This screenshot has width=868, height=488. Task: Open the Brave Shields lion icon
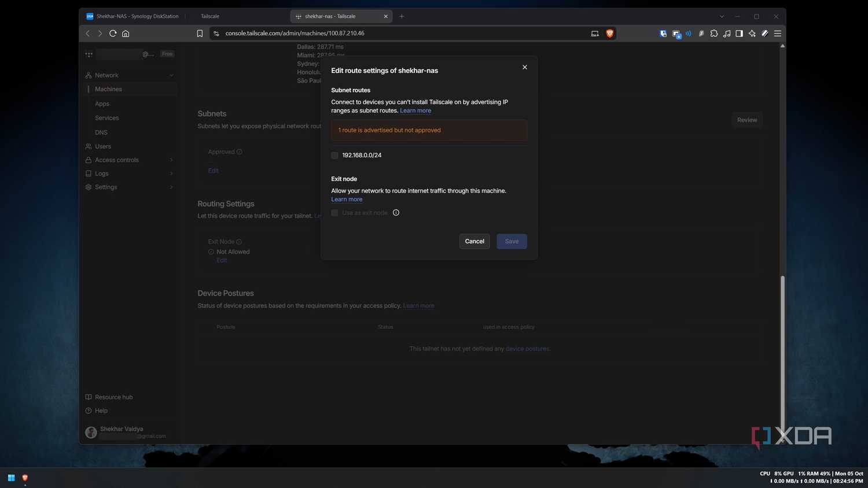coord(609,34)
